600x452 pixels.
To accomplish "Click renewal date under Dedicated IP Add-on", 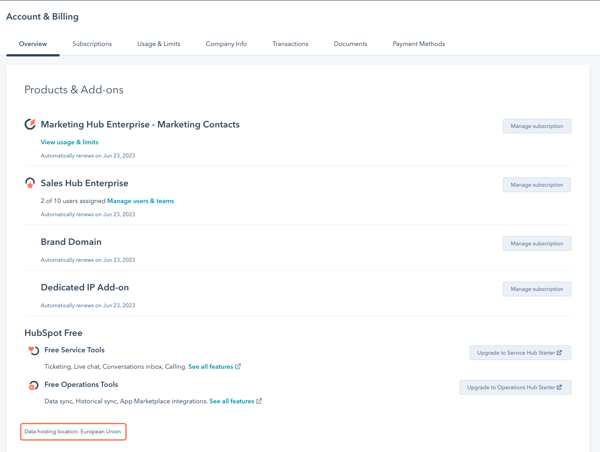I will click(x=88, y=305).
